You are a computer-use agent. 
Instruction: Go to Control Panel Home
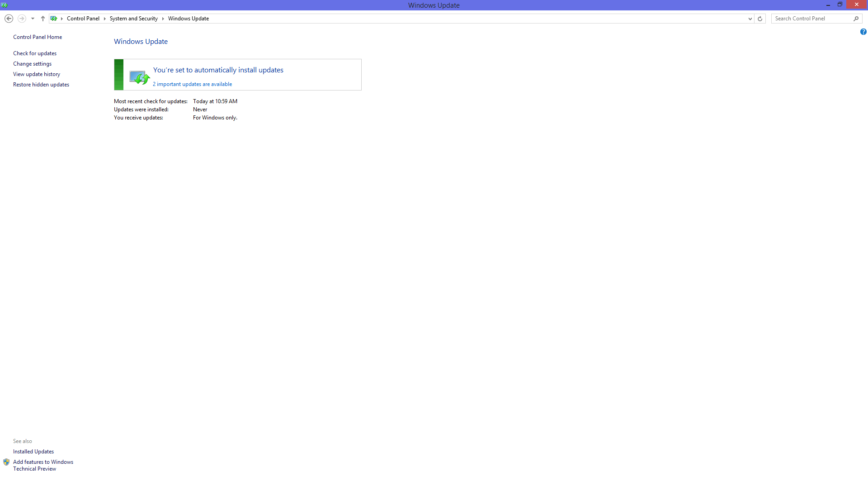click(38, 37)
